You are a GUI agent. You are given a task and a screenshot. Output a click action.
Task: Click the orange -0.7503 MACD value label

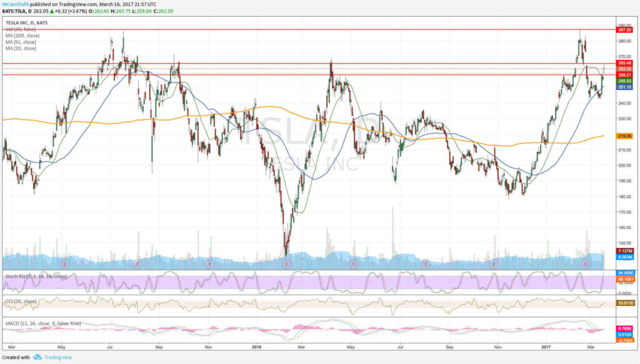(624, 340)
